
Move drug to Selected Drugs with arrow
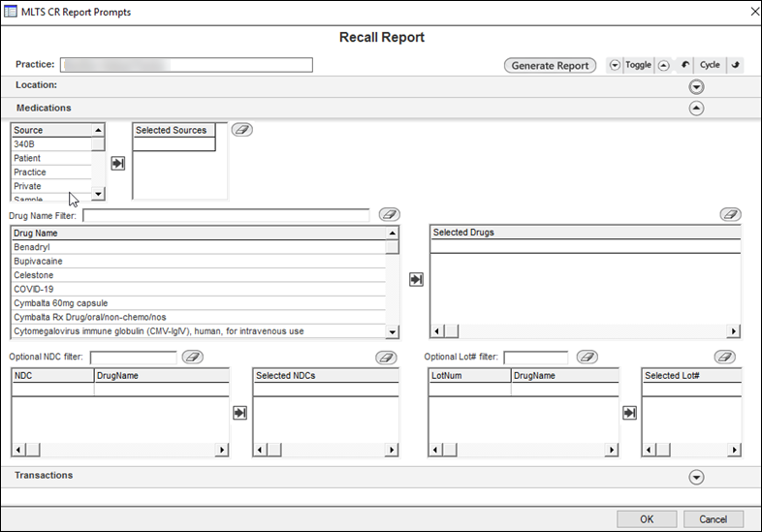point(416,279)
